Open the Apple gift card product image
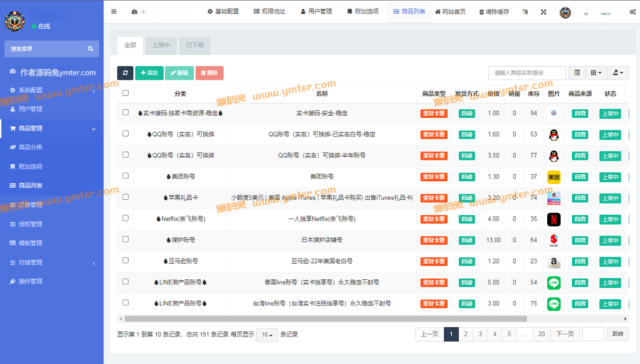 (554, 198)
